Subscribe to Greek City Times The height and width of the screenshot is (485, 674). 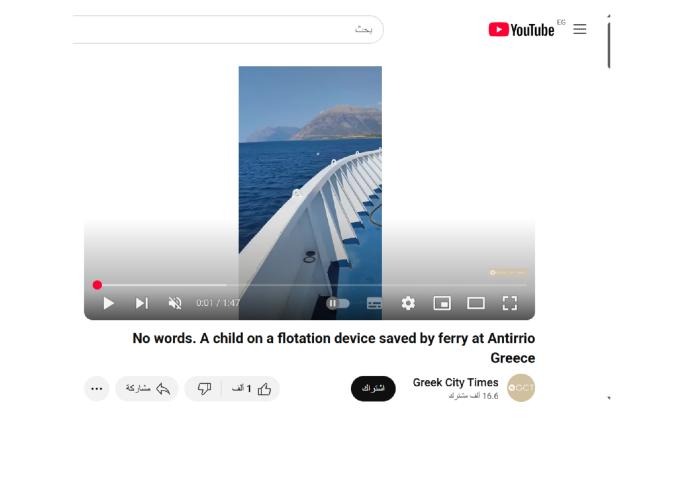pyautogui.click(x=373, y=389)
